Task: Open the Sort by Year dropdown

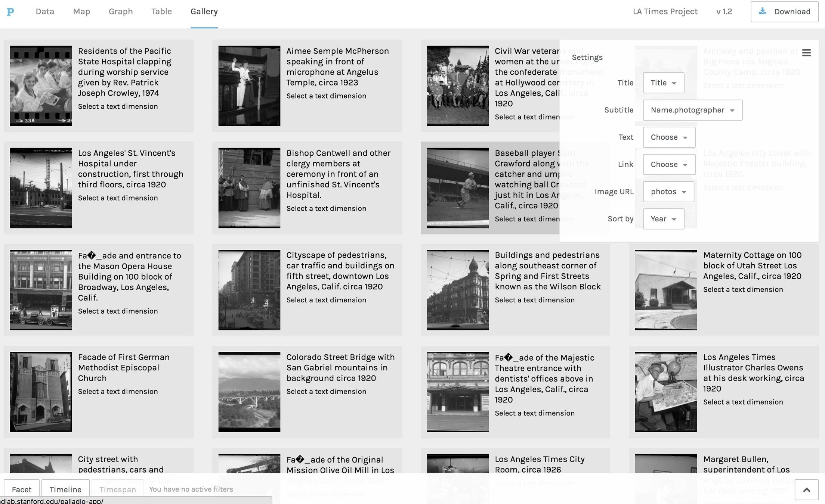Action: 663,219
